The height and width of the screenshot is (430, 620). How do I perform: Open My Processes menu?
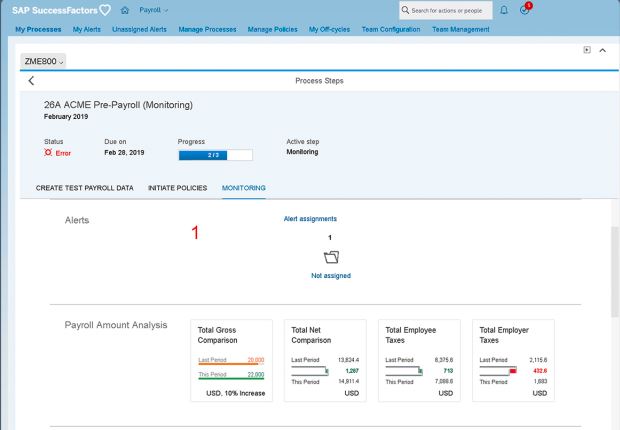38,29
